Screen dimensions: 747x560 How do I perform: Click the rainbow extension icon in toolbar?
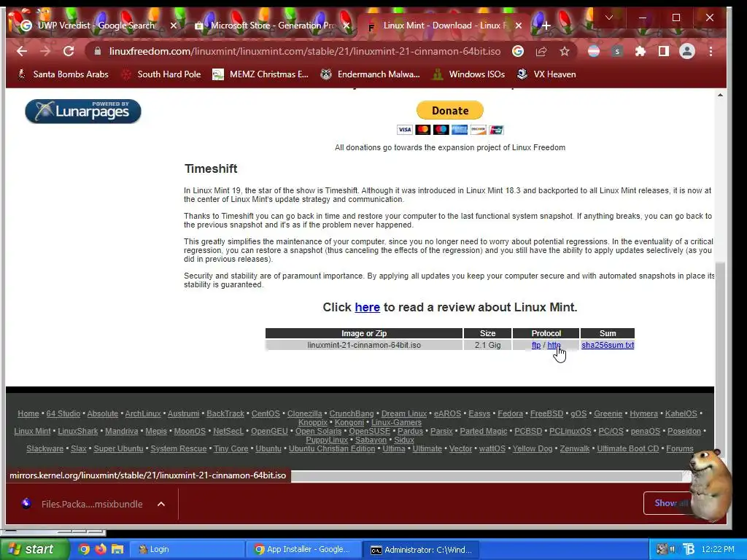pyautogui.click(x=594, y=52)
